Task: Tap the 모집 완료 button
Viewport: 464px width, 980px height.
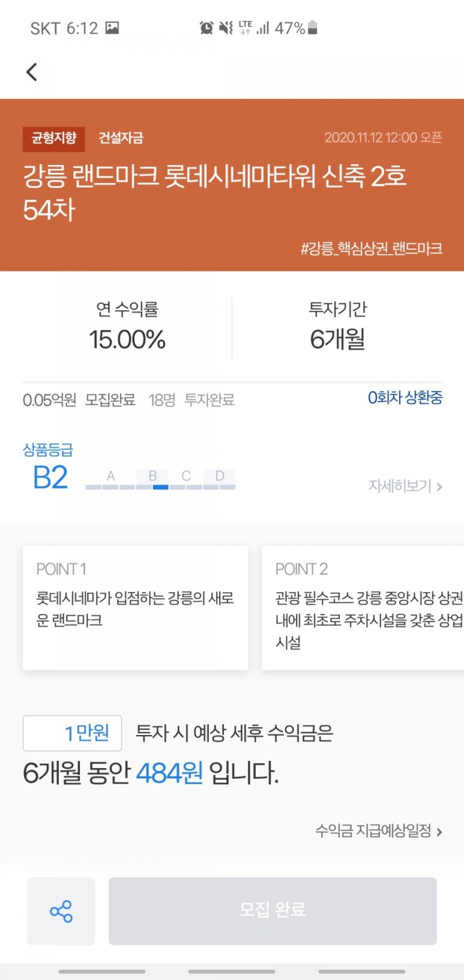Action: (273, 911)
